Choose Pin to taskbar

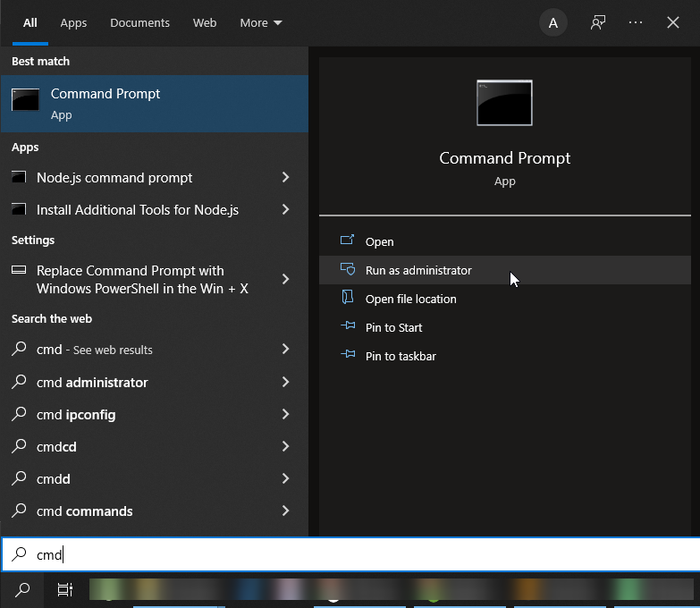pos(505,356)
